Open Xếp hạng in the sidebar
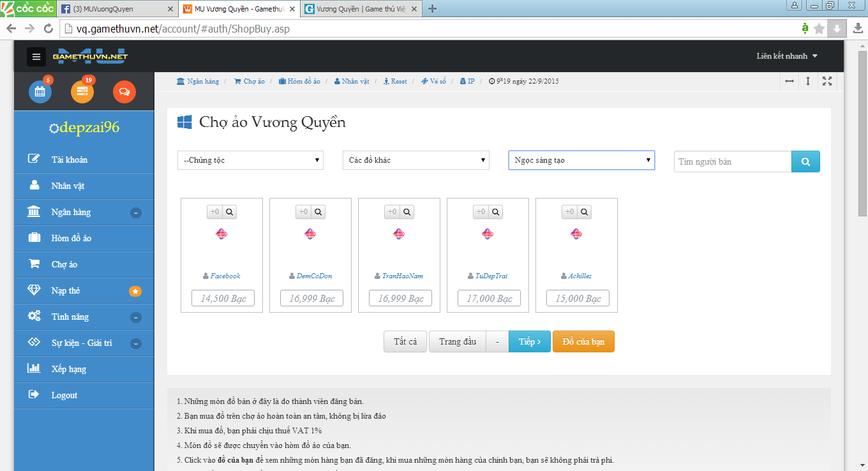Viewport: 868px width, 471px height. click(84, 369)
